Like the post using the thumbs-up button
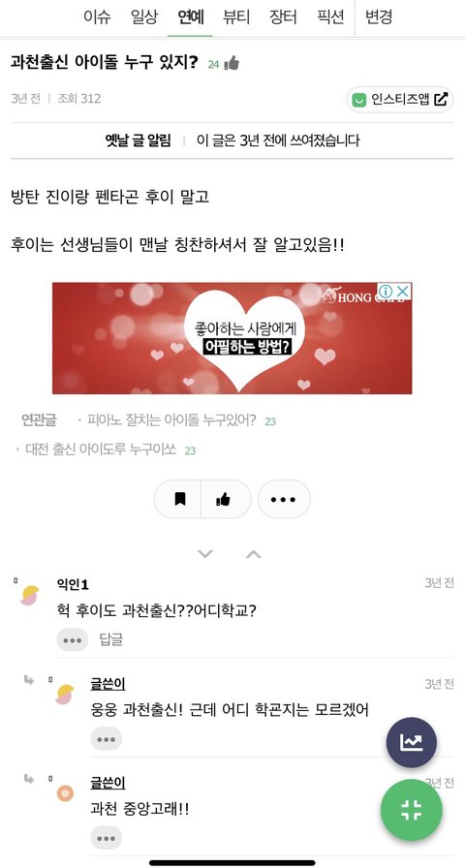Image resolution: width=465 pixels, height=868 pixels. point(224,499)
